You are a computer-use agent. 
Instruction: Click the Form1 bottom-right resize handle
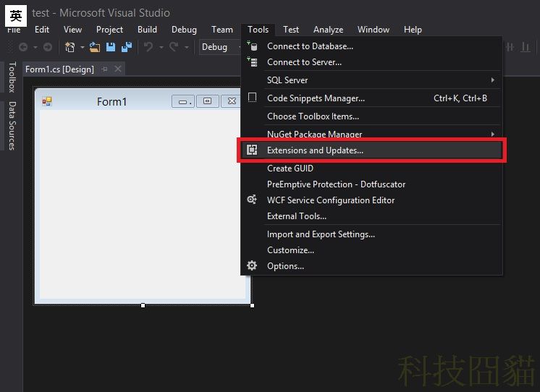(x=252, y=305)
